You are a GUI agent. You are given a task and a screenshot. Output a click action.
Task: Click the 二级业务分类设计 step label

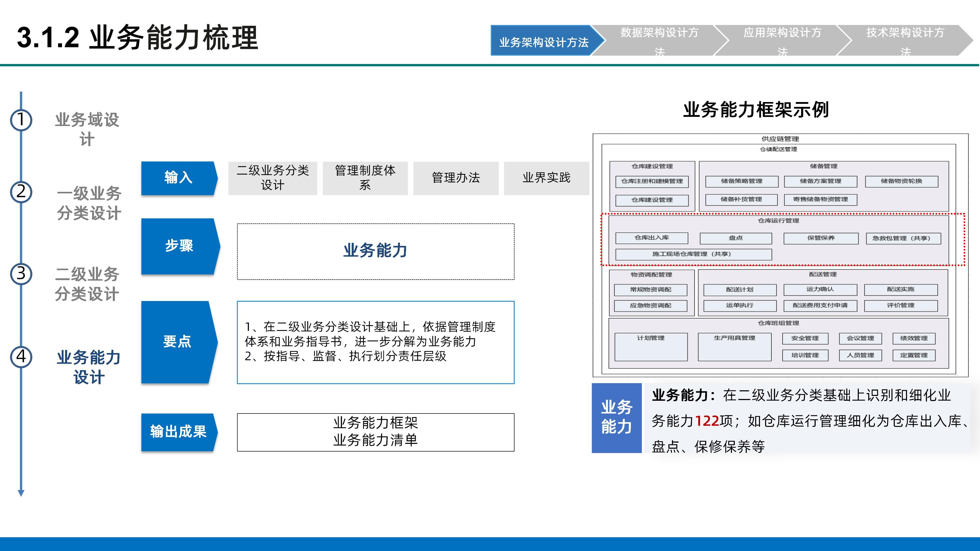(x=88, y=284)
